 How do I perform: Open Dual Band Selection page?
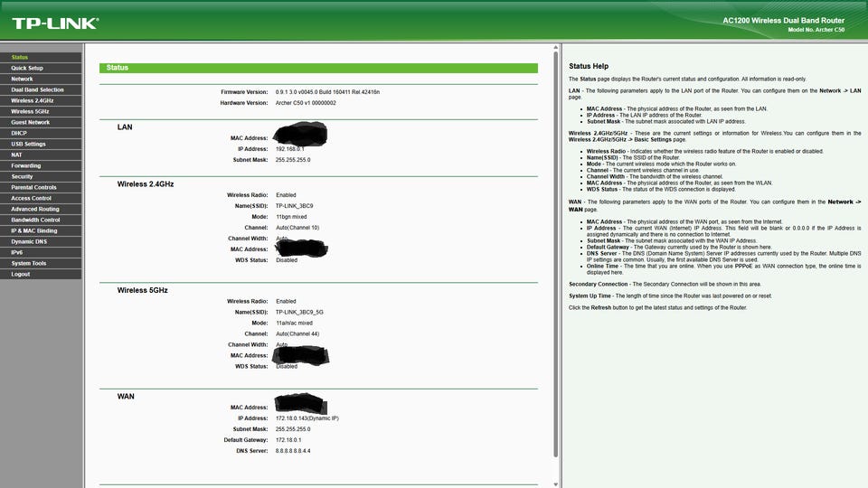tap(41, 89)
